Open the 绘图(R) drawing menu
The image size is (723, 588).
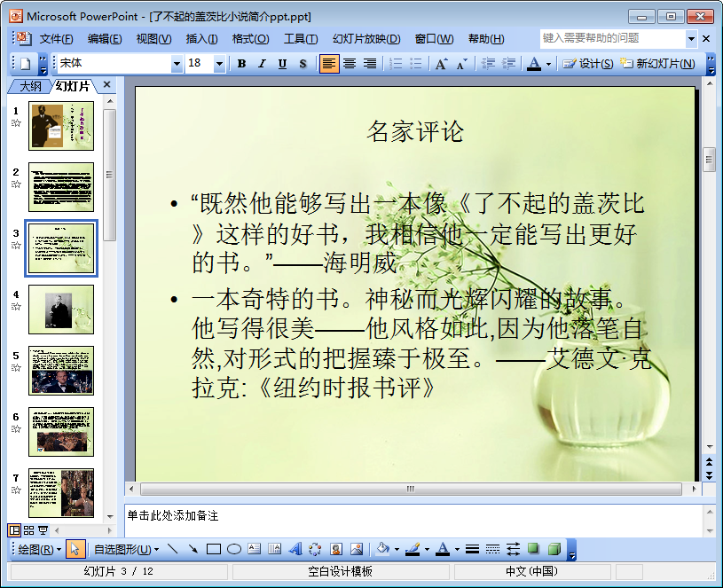click(39, 549)
